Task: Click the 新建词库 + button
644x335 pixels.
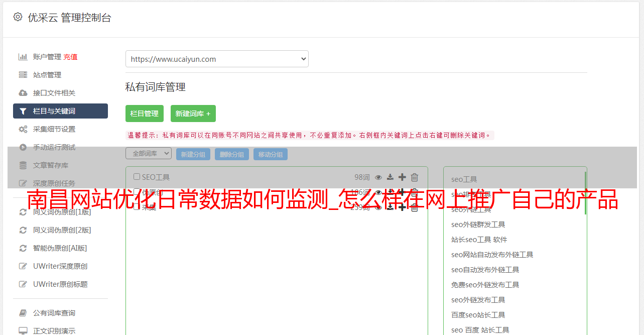Action: pyautogui.click(x=193, y=114)
